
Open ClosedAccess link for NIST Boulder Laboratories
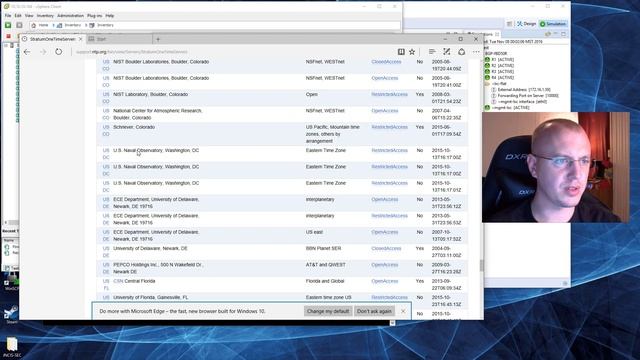[x=386, y=62]
